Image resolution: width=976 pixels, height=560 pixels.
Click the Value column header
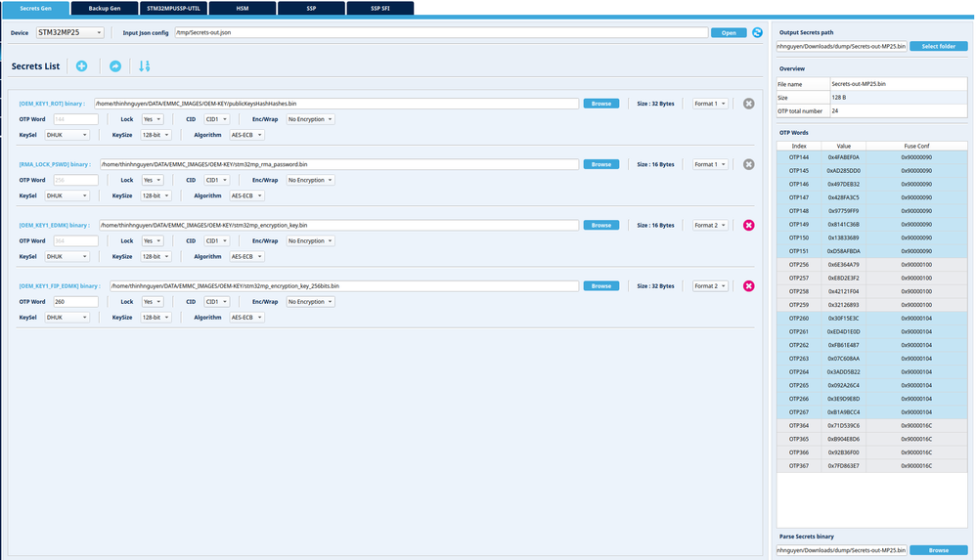pos(843,147)
